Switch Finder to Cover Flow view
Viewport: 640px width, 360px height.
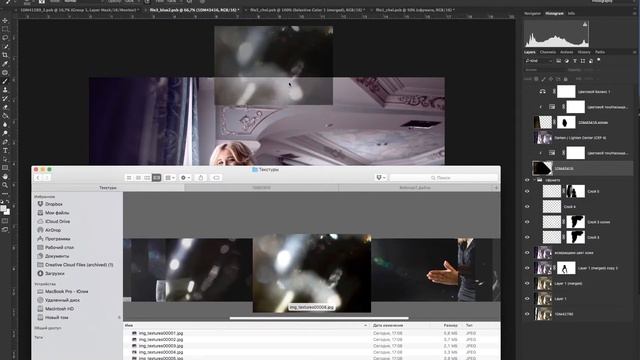click(x=156, y=178)
